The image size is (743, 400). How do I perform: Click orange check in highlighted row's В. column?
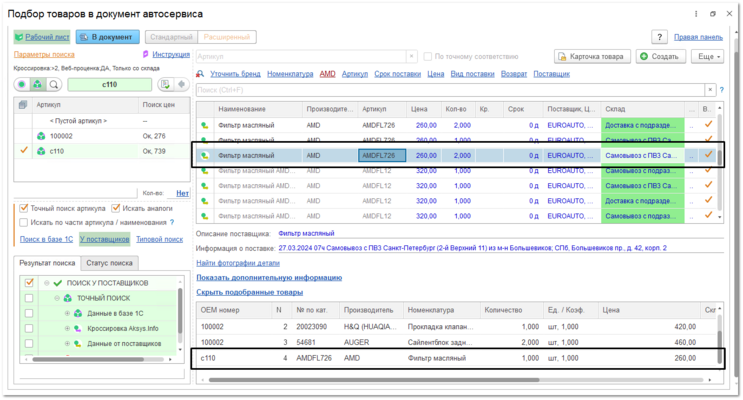pyautogui.click(x=708, y=155)
